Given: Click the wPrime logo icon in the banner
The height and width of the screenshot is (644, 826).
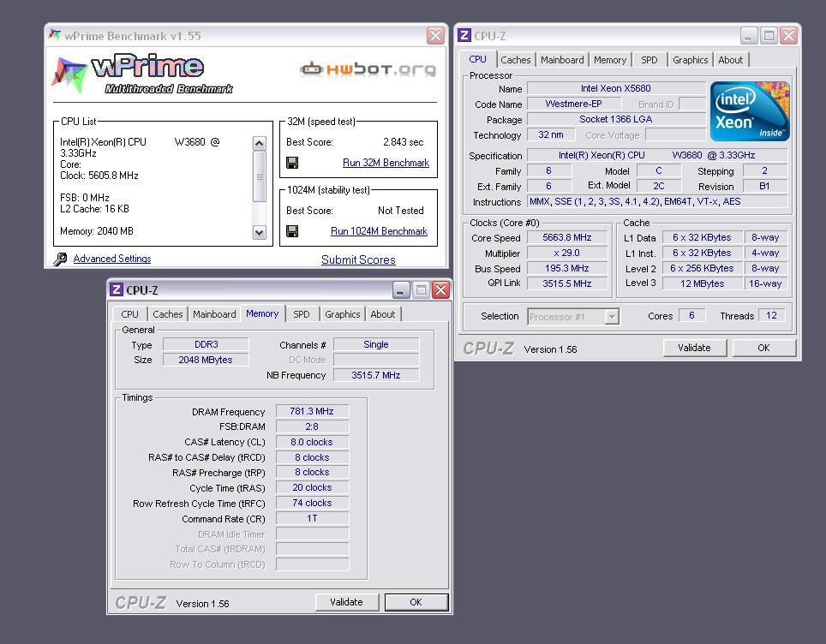Looking at the screenshot, I should [69, 75].
